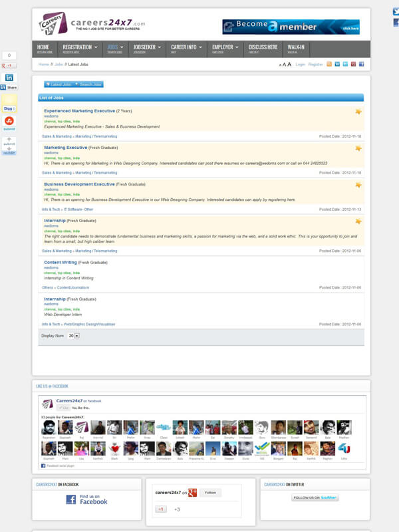The height and width of the screenshot is (532, 399).
Task: Click the Follow on Twitter button
Action: point(315,497)
